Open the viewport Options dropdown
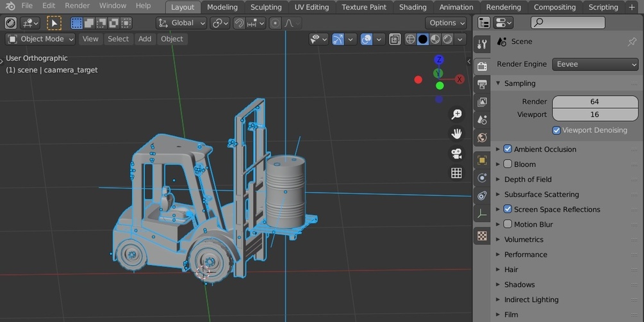This screenshot has height=322, width=644. point(446,23)
